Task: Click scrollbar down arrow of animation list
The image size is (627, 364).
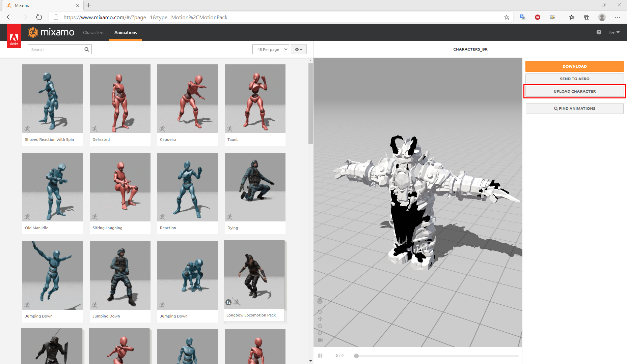Action: (310, 361)
